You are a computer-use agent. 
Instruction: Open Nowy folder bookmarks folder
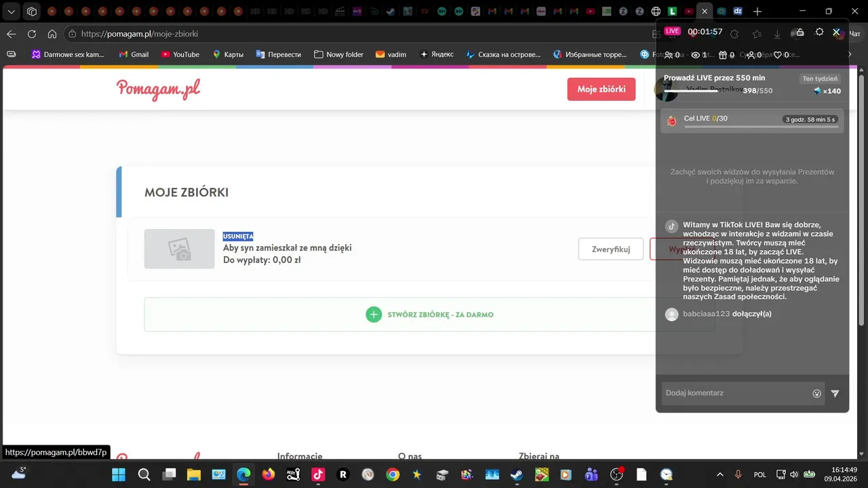[338, 54]
